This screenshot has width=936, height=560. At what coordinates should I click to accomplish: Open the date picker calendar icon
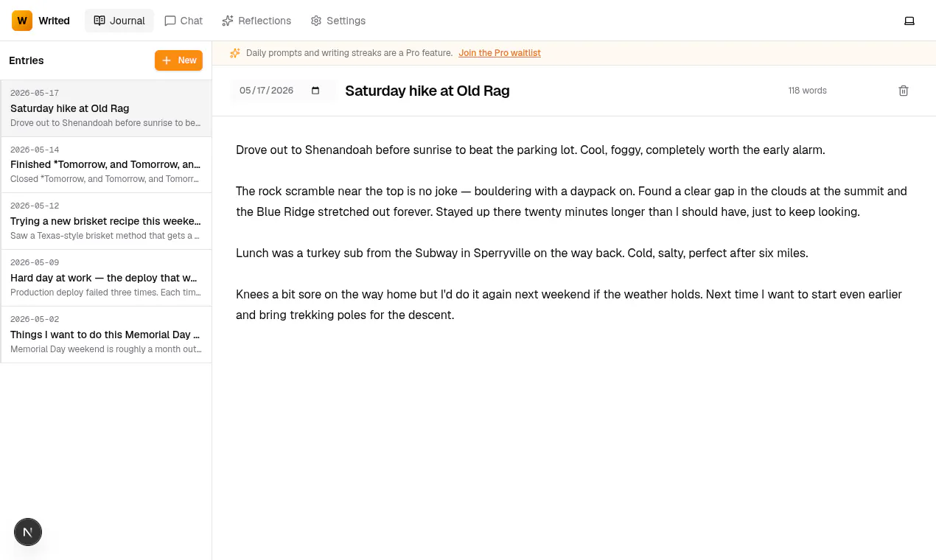point(315,91)
